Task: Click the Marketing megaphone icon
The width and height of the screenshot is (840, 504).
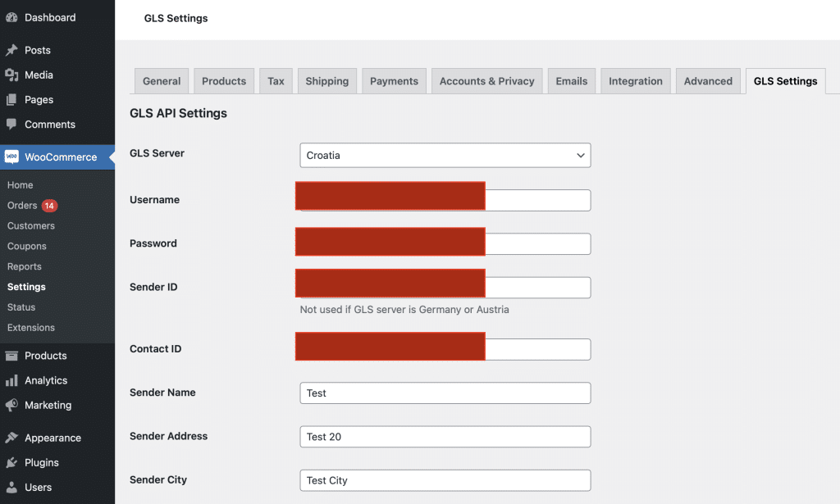Action: tap(11, 405)
